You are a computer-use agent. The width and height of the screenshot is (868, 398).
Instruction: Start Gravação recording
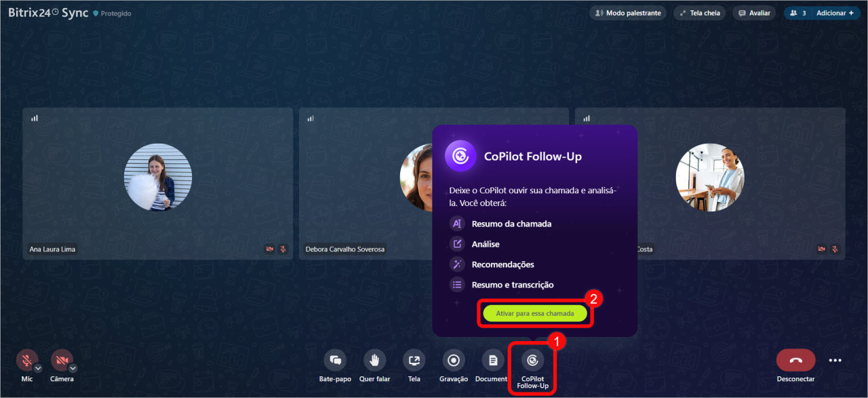tap(454, 360)
